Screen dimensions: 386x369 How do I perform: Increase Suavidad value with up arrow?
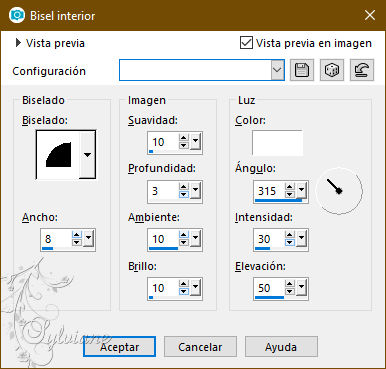tap(184, 138)
